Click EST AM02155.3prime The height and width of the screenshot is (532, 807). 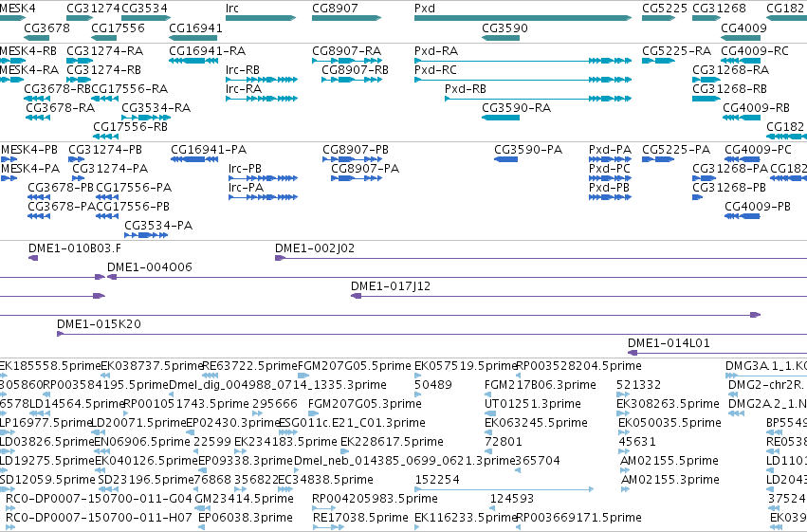point(669,480)
